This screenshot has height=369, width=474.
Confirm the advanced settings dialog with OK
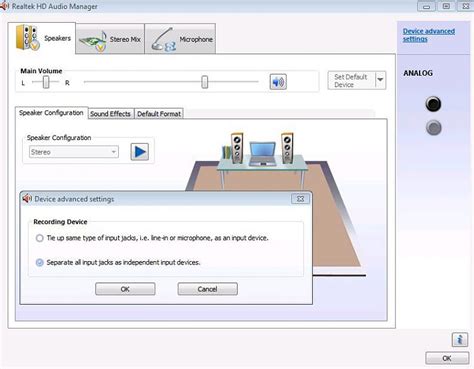125,289
